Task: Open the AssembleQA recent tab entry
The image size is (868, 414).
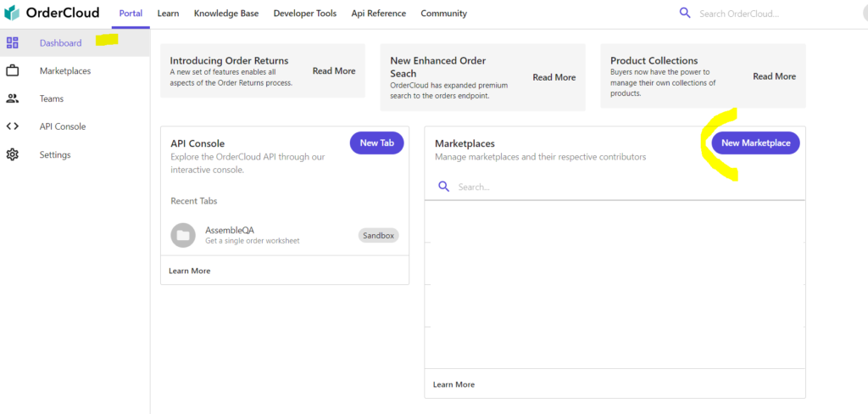Action: coord(285,236)
